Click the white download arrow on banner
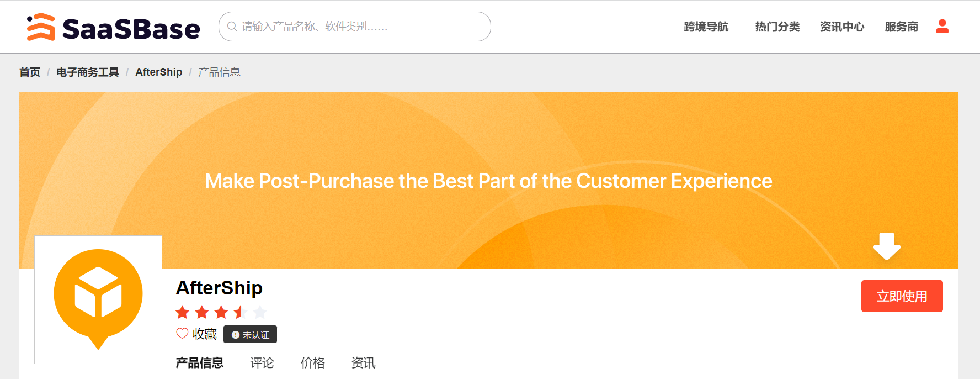Viewport: 980px width, 379px height. tap(886, 246)
